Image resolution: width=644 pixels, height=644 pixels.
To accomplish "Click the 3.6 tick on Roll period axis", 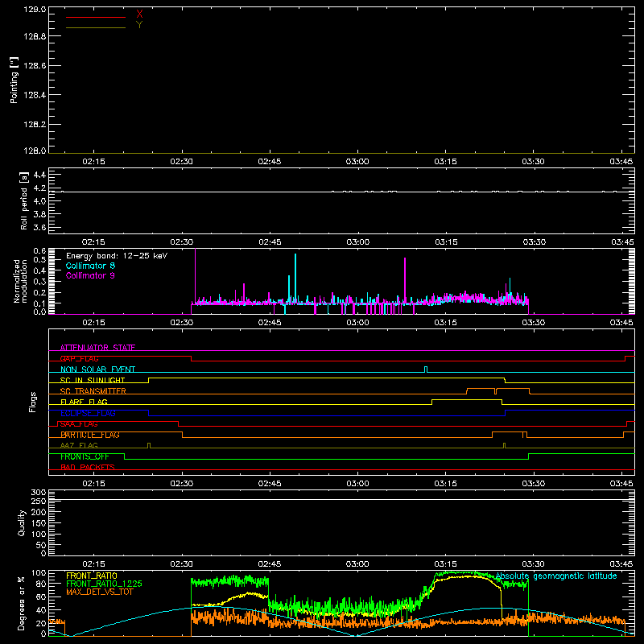I will tap(39, 227).
